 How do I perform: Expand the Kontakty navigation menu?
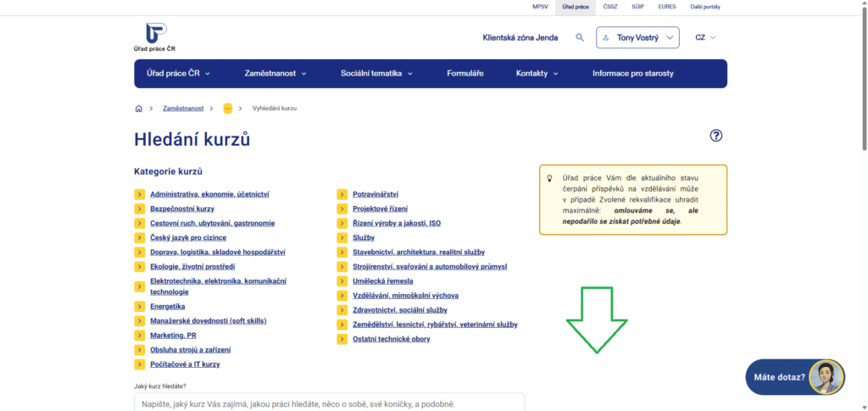click(537, 74)
